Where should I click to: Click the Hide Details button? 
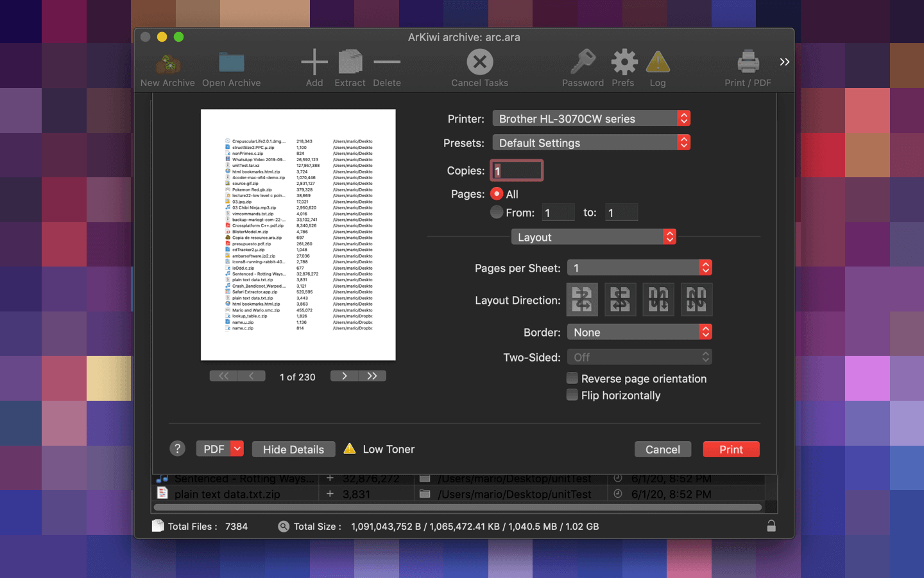click(x=293, y=450)
